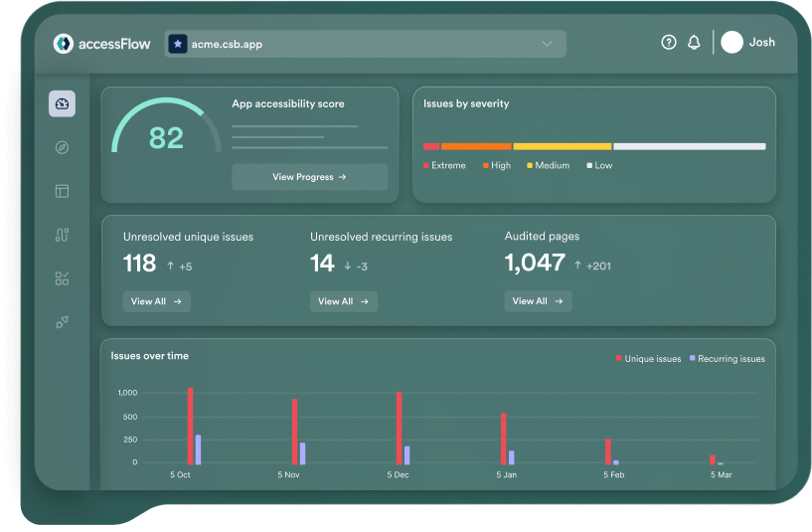The width and height of the screenshot is (812, 532).
Task: Click the View Progress button
Action: (x=309, y=177)
